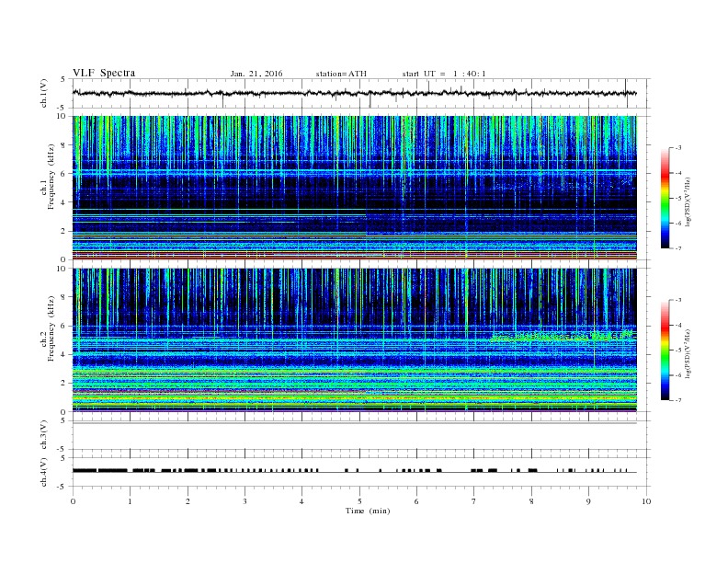Click the "Time (min)" axis label

368,511
